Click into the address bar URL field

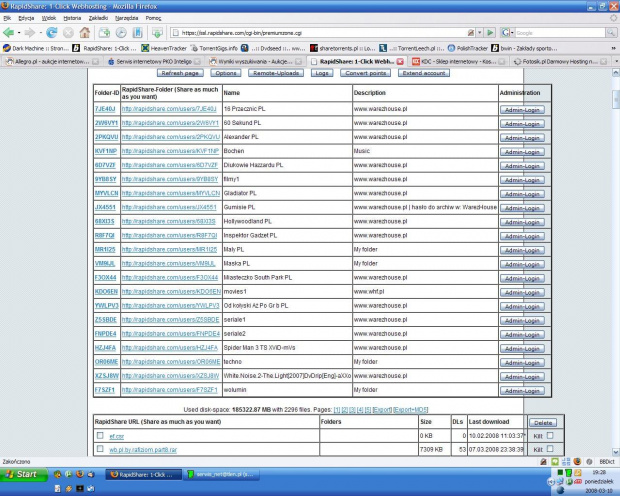322,33
